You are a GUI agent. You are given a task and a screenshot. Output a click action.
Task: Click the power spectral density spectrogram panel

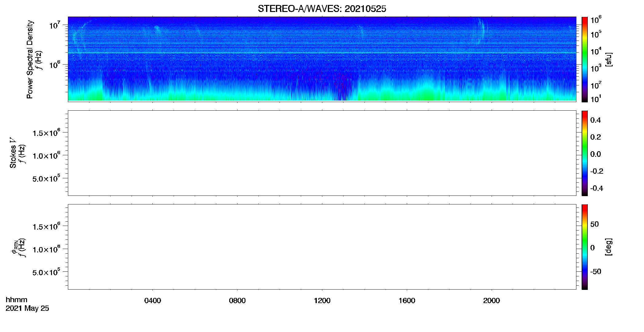point(322,59)
